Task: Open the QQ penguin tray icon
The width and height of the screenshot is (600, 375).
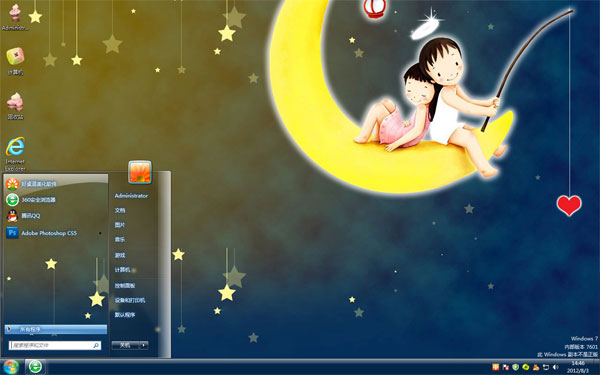Action: coord(536,367)
